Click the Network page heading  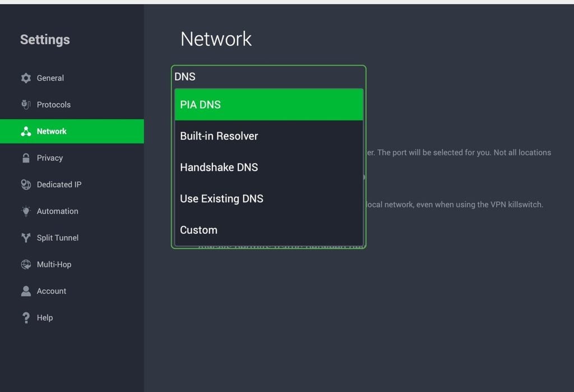pos(216,39)
